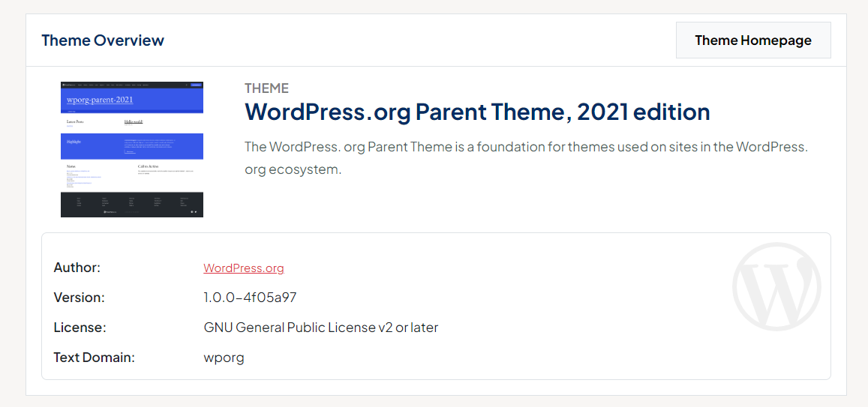Open the Theme Homepage button

click(753, 40)
